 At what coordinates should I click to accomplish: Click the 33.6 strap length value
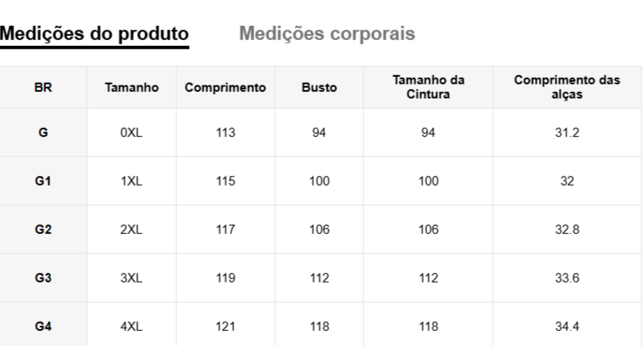point(566,278)
